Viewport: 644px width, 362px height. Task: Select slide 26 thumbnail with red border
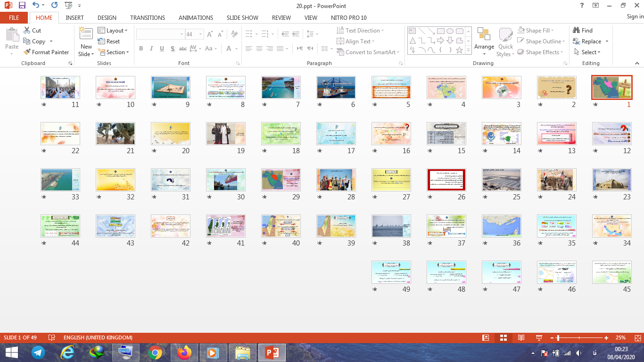[x=446, y=180]
